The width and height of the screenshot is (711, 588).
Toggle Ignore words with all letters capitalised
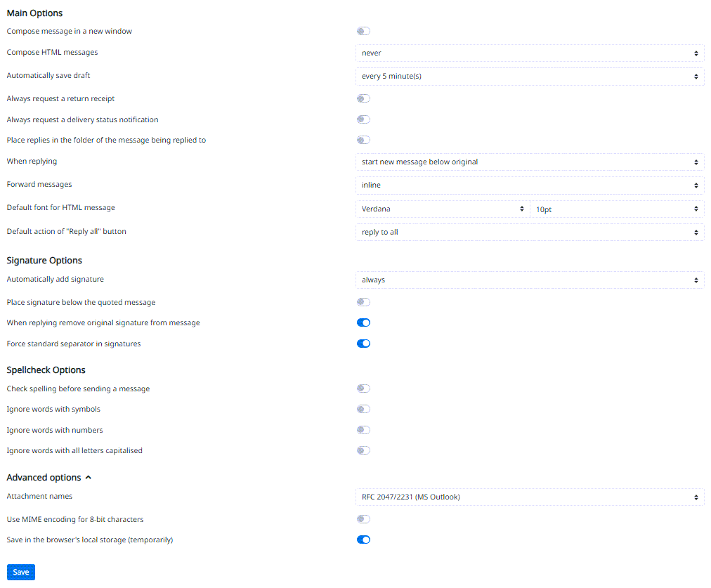click(x=363, y=450)
